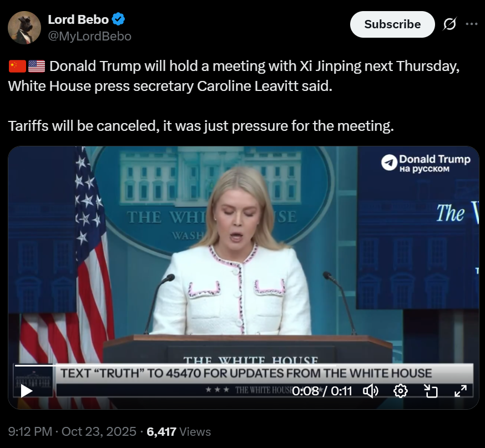Open the more options ellipsis menu
Image resolution: width=485 pixels, height=448 pixels.
471,24
